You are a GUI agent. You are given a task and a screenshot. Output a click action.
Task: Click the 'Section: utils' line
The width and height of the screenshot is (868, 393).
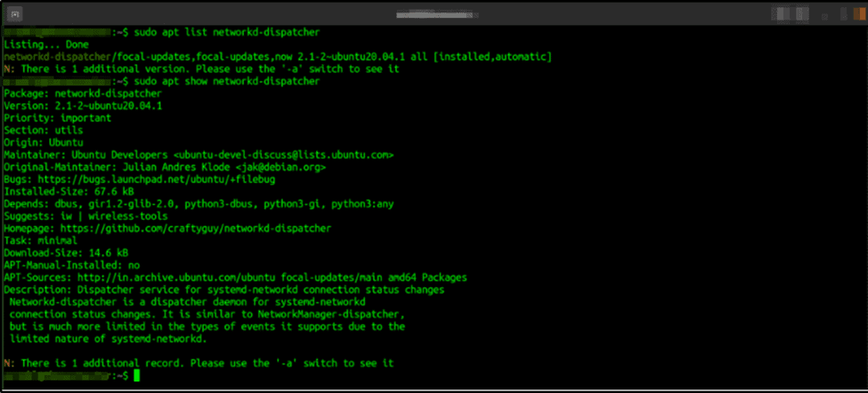(44, 130)
